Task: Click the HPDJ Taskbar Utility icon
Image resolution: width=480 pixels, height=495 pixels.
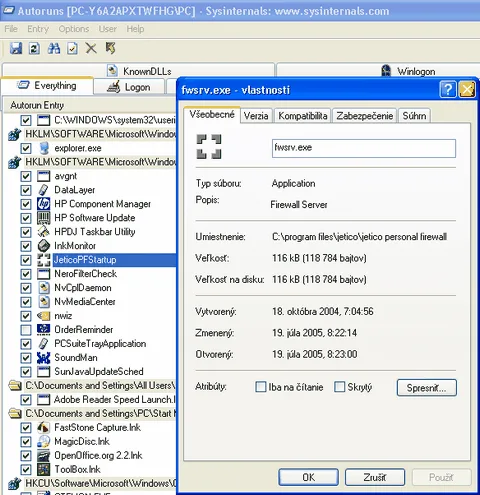Action: (43, 232)
